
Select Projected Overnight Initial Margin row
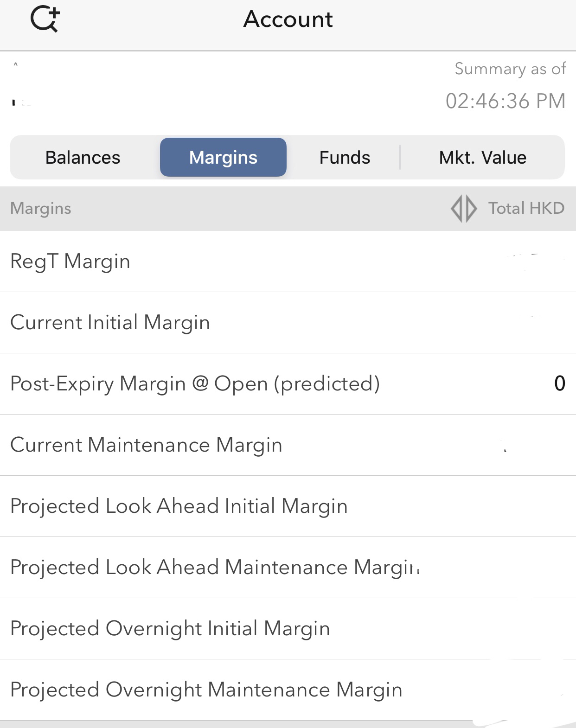tap(288, 629)
